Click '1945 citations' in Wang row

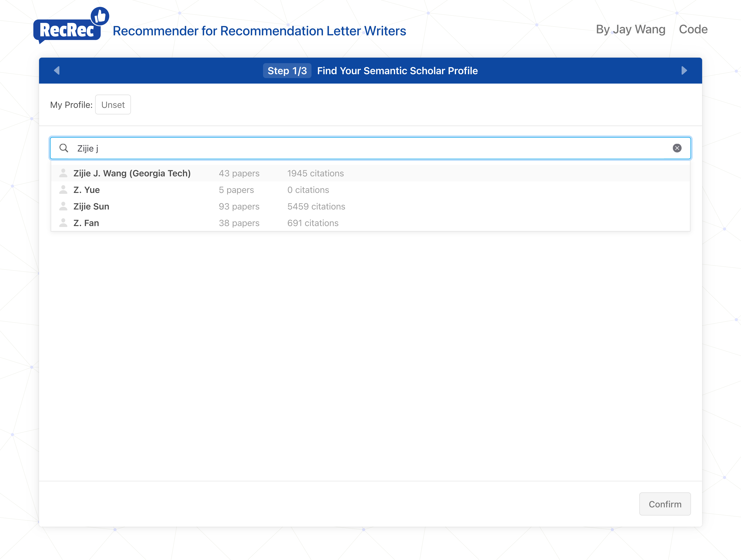(x=316, y=173)
